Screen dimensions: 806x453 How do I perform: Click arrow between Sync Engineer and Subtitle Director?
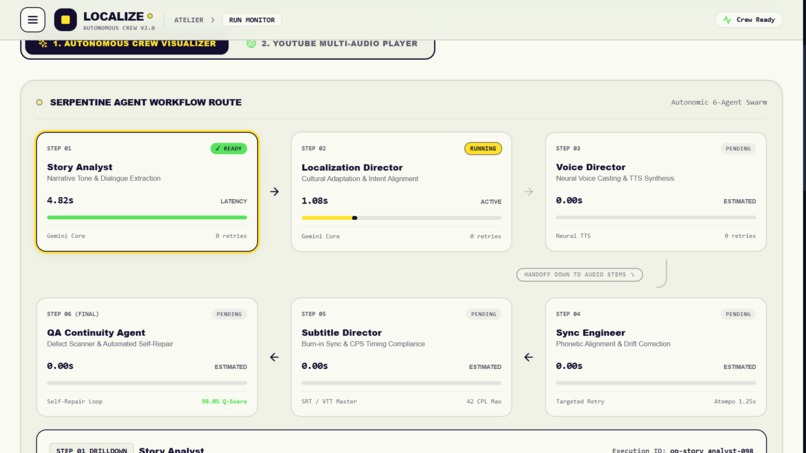[528, 357]
